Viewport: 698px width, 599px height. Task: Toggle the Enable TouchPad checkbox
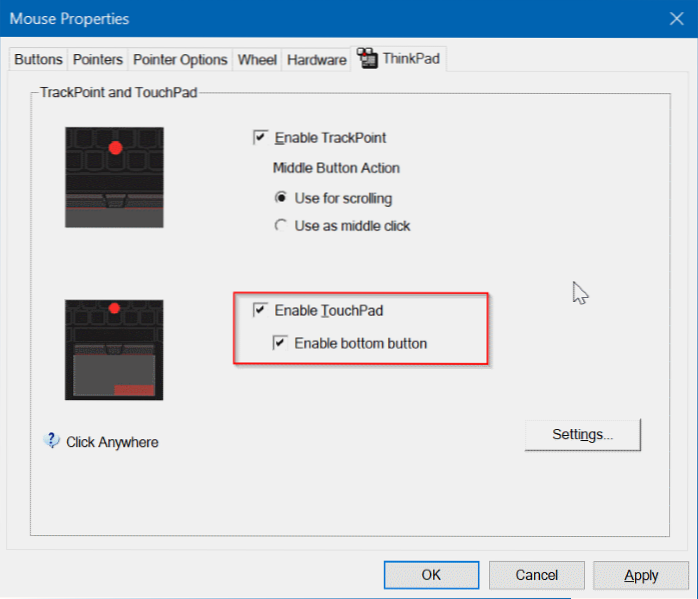261,311
